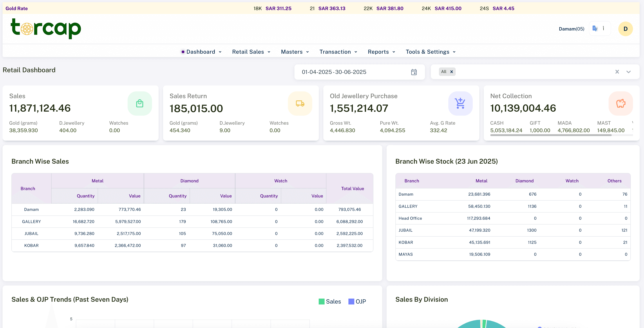This screenshot has width=644, height=328.
Task: Click the info icon next to the language switch
Action: click(x=604, y=28)
